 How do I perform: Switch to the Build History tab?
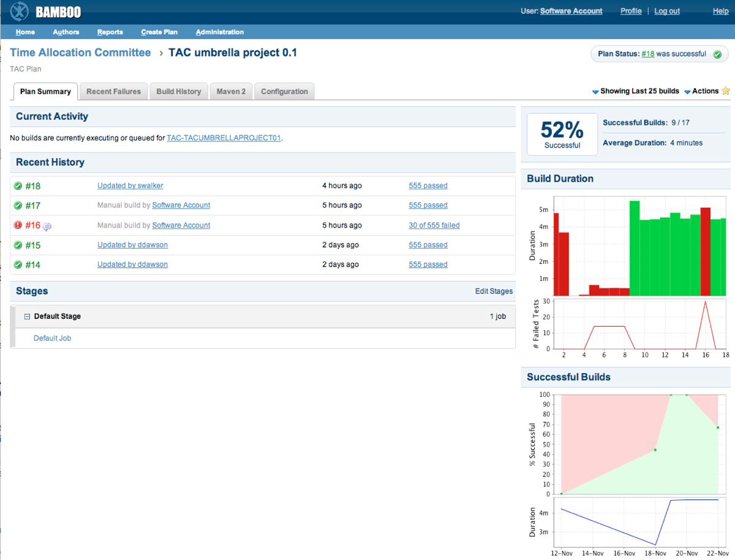pos(179,92)
